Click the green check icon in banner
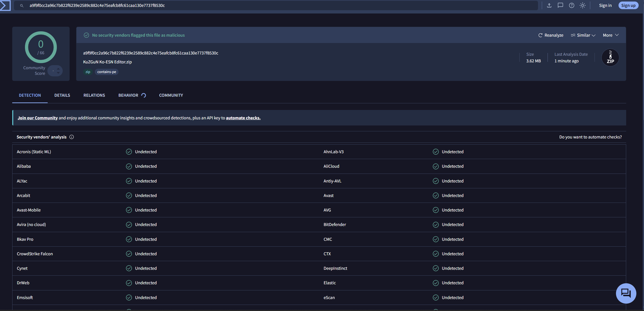Screen dimensions: 644x311 point(86,35)
